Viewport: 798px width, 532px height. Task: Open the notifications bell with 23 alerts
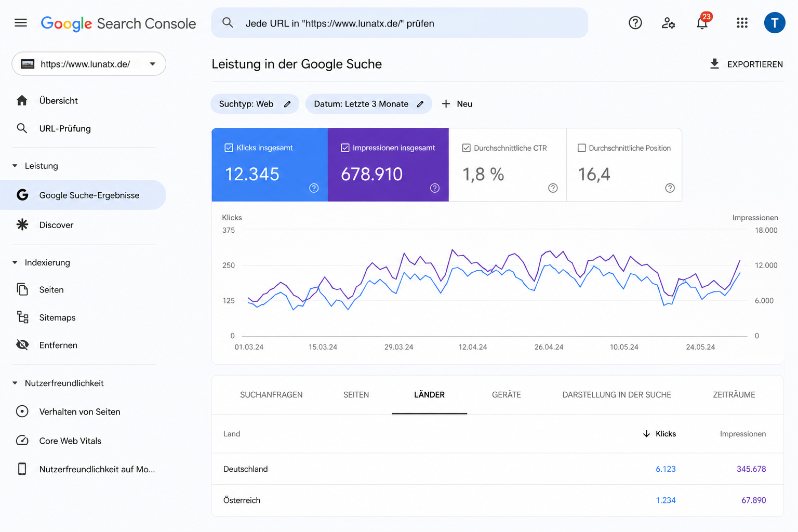point(702,22)
